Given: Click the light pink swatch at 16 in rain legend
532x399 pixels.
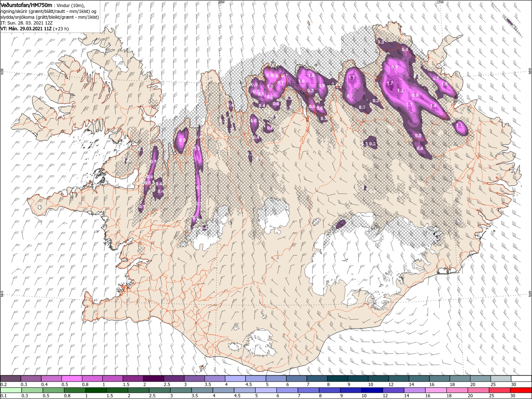Looking at the screenshot, I should pos(436,389).
